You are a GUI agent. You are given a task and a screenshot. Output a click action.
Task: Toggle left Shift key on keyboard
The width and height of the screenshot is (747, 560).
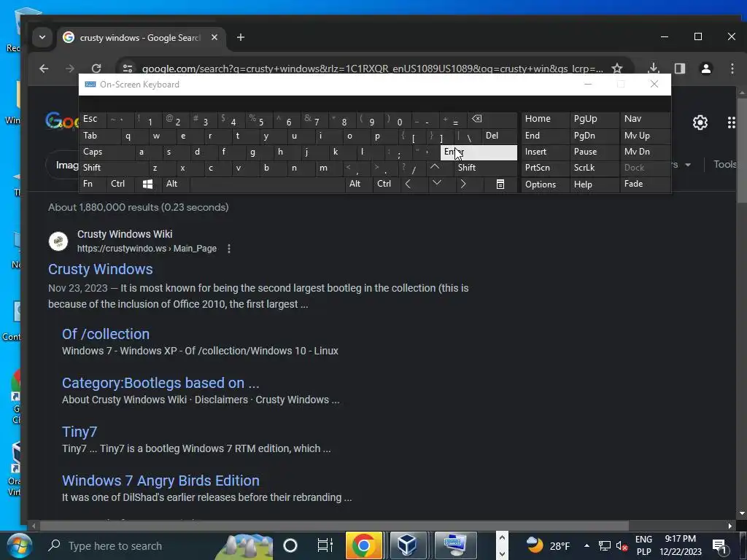point(113,168)
